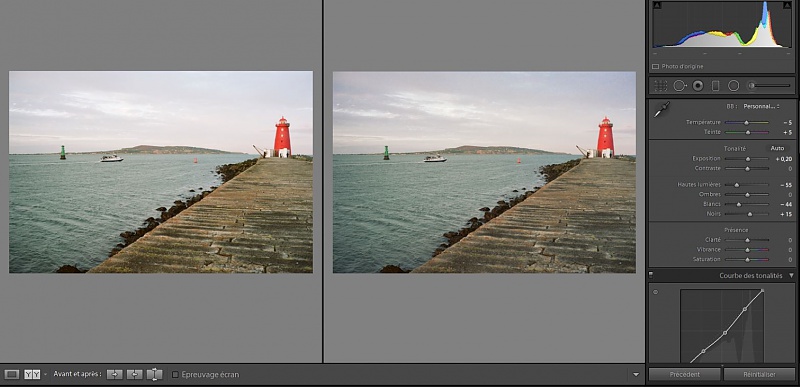The height and width of the screenshot is (387, 800).
Task: Pick the White Balance eyedropper tool
Action: [662, 109]
